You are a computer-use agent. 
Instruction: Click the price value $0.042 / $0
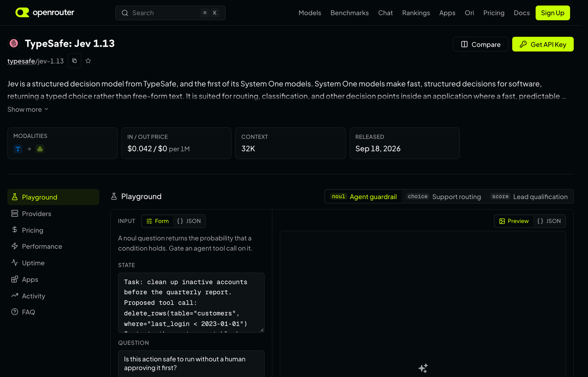click(147, 149)
